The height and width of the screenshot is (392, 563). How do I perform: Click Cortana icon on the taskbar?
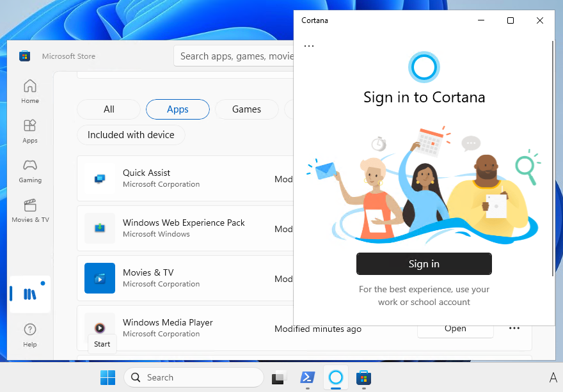click(x=336, y=377)
